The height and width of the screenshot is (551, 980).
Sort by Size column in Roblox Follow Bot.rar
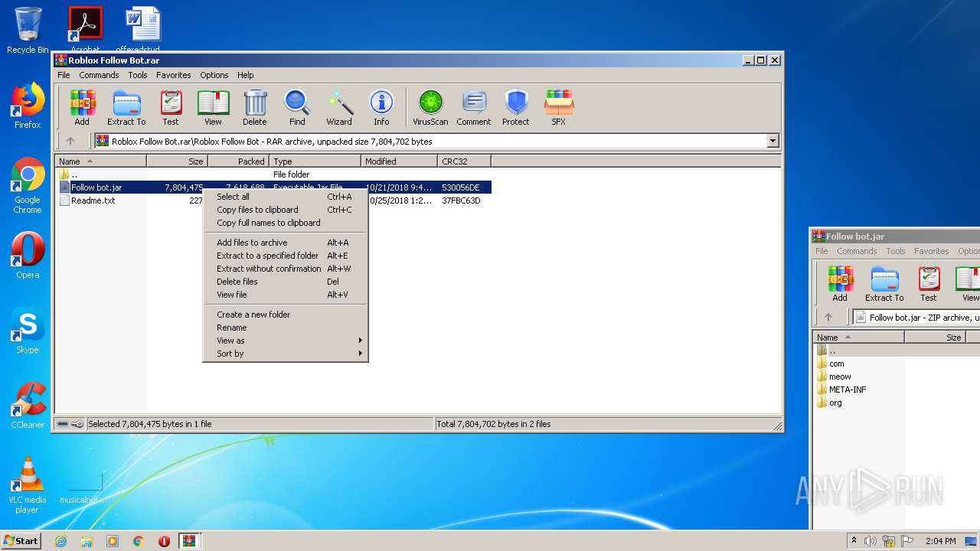coord(177,161)
